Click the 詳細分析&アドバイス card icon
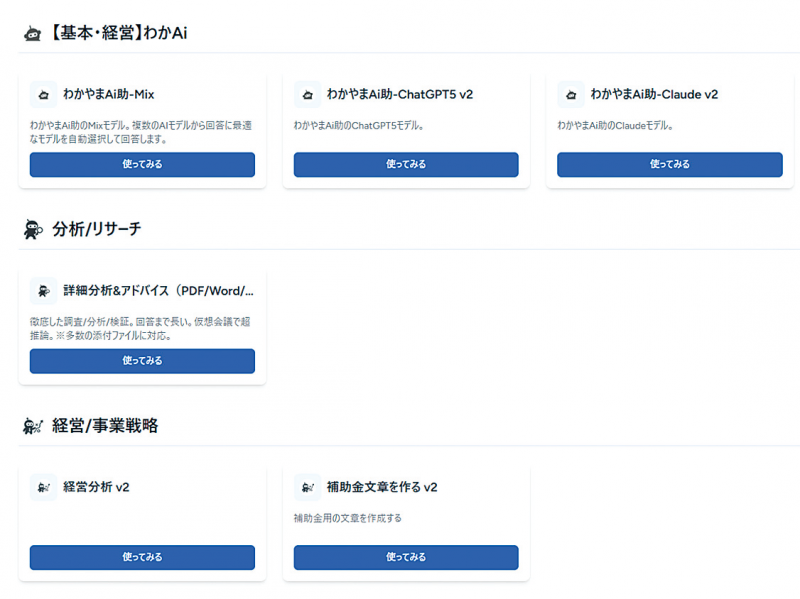 click(x=43, y=291)
